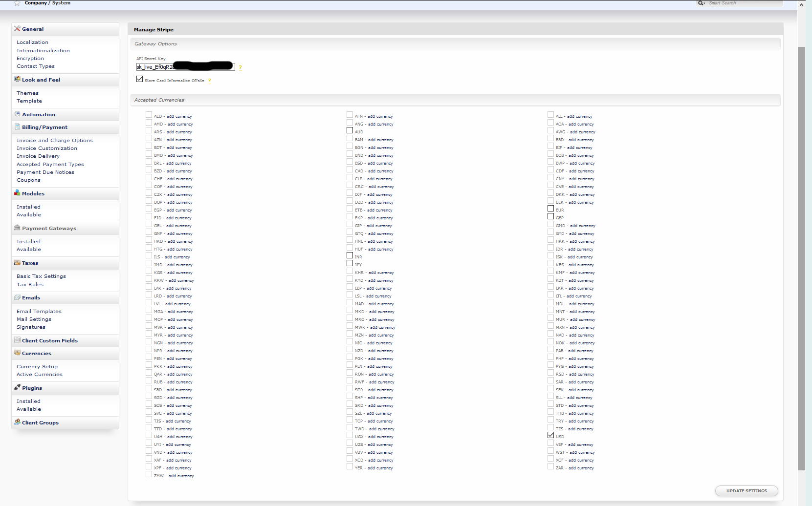Click the Automation gear icon
Viewport: 812px width, 506px height.
[x=17, y=114]
